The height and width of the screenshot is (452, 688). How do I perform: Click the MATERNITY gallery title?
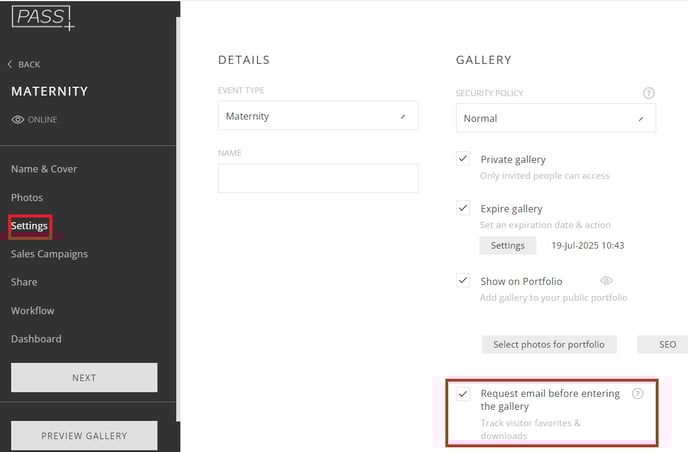click(50, 91)
